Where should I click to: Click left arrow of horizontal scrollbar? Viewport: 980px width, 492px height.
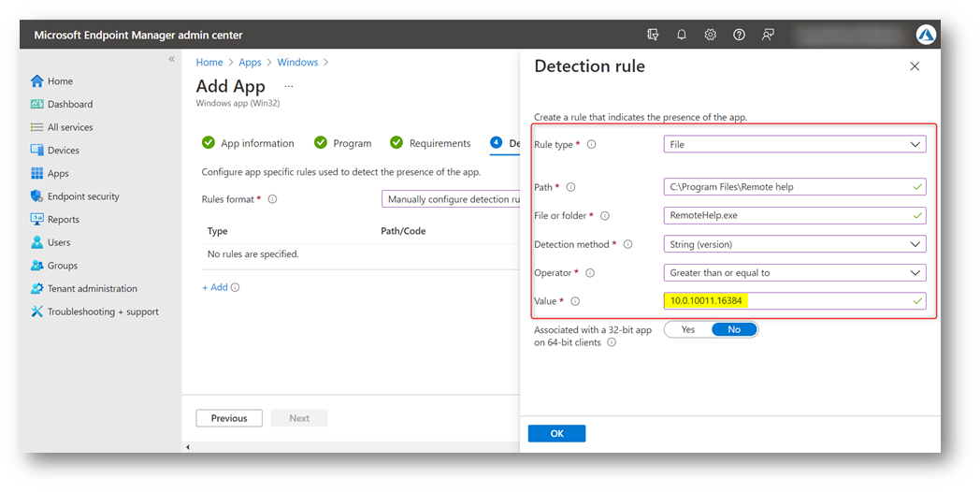[188, 447]
